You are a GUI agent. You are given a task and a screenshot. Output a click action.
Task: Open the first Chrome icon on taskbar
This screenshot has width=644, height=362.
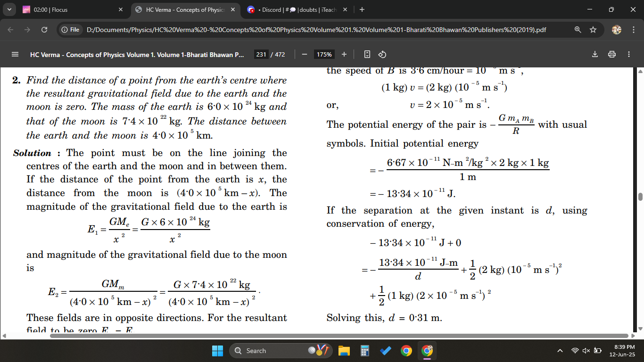point(406,351)
